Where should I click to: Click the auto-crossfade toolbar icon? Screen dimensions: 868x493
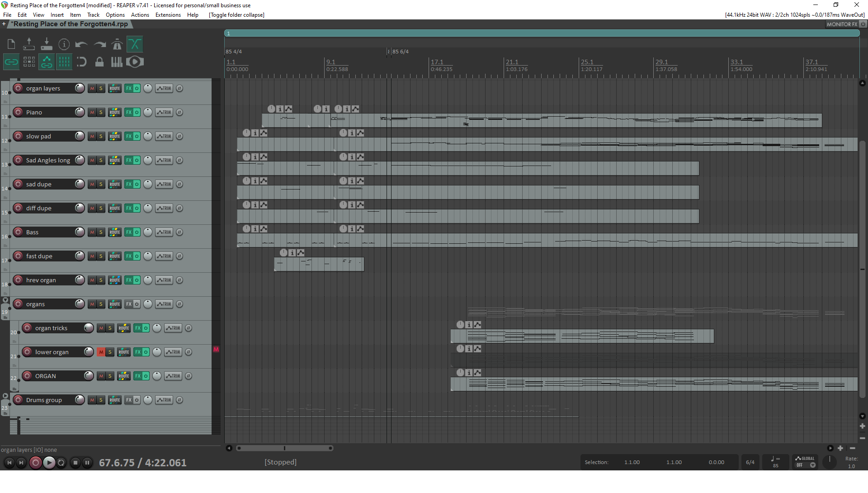click(135, 44)
